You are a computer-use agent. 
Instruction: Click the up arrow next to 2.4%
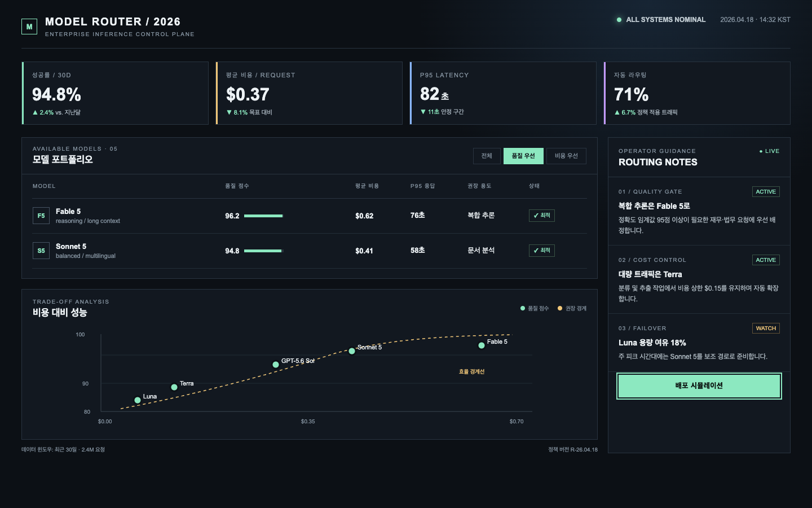(x=35, y=112)
